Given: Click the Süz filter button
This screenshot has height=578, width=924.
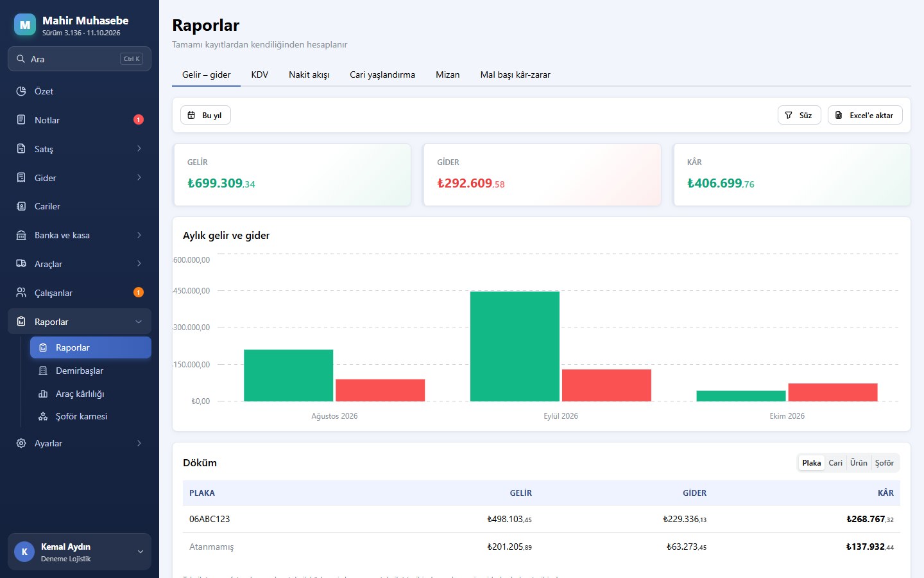Looking at the screenshot, I should click(x=800, y=115).
